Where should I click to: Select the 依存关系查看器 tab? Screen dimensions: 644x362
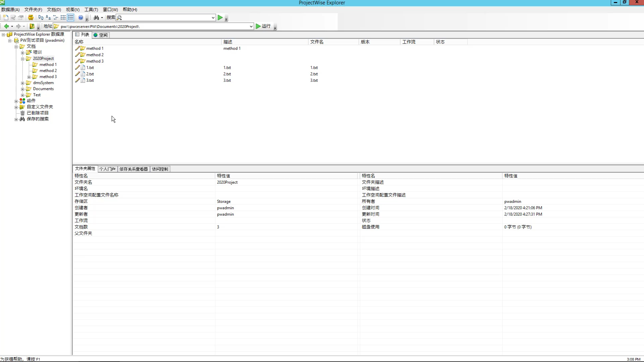133,169
